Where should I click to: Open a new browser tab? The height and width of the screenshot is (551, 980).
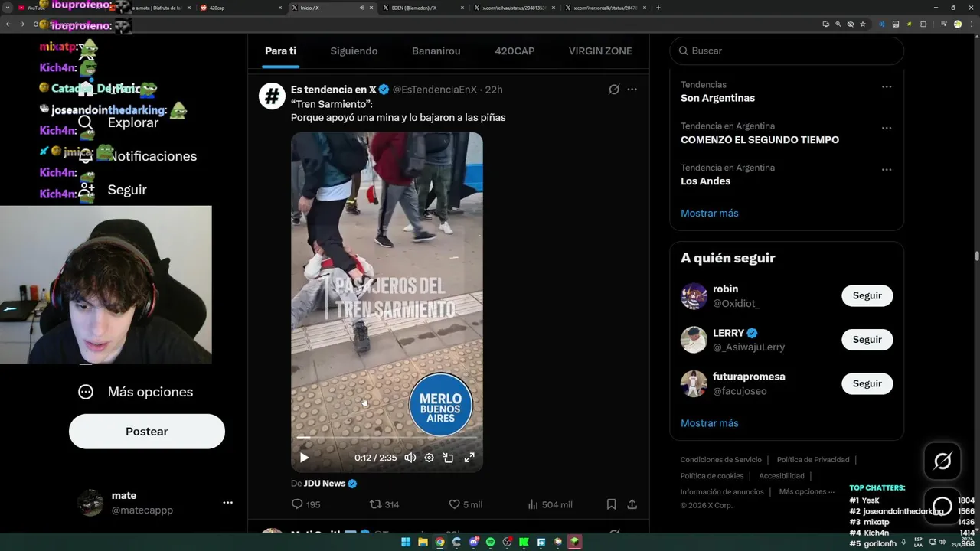pos(658,8)
